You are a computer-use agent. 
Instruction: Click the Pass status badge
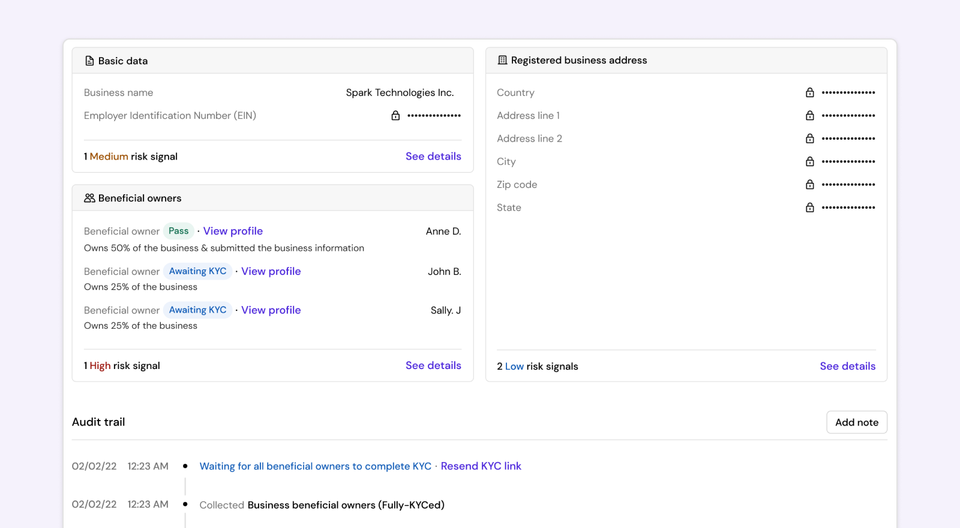click(179, 231)
